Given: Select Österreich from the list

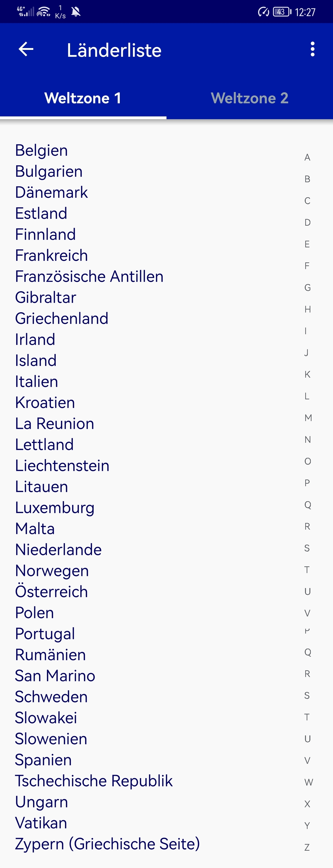Looking at the screenshot, I should tap(51, 591).
